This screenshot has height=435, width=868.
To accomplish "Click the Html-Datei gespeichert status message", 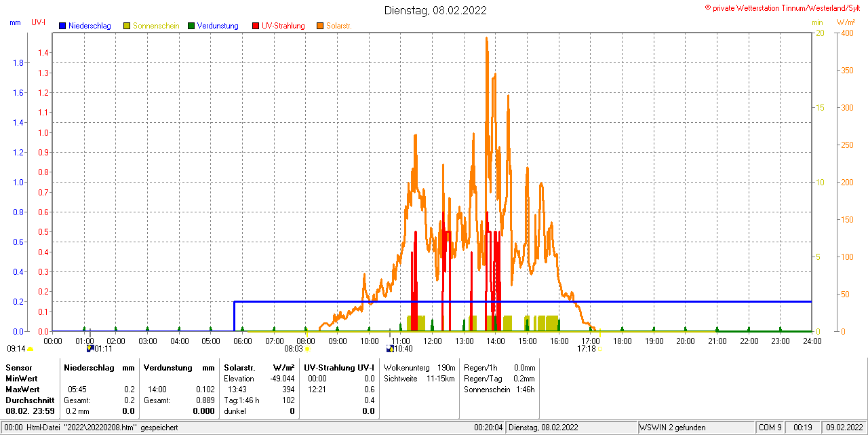I will [x=91, y=428].
